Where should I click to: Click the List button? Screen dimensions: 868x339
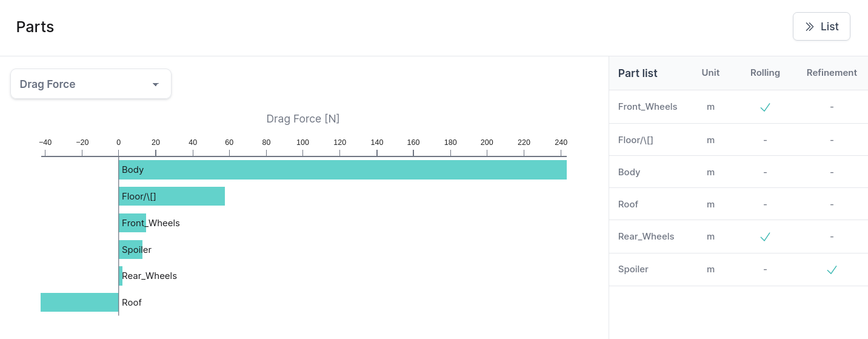[x=821, y=27]
